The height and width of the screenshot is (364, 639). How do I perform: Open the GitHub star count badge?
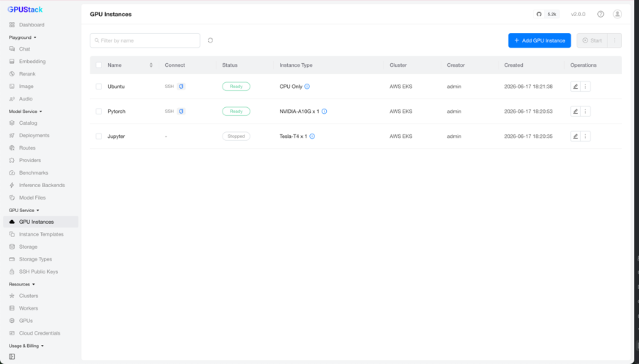pyautogui.click(x=546, y=14)
